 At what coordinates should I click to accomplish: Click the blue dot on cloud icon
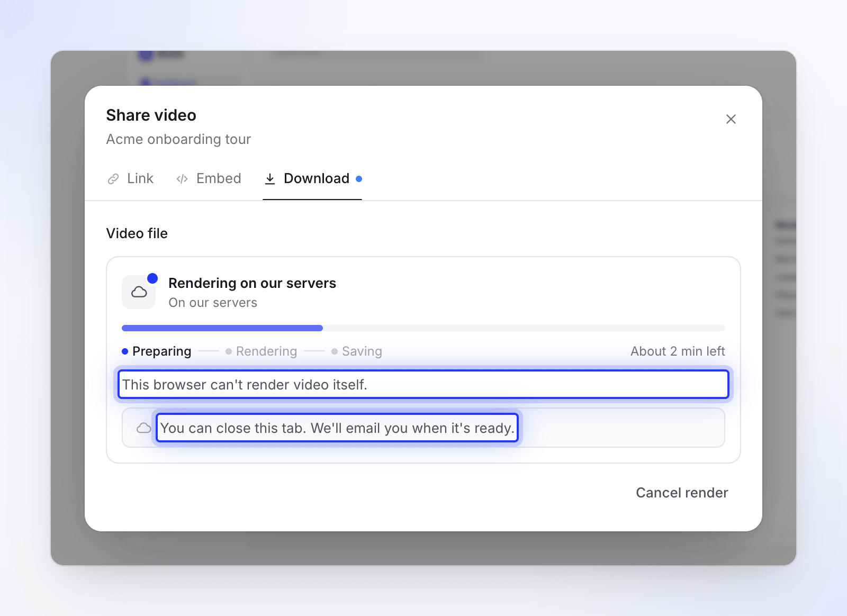152,278
